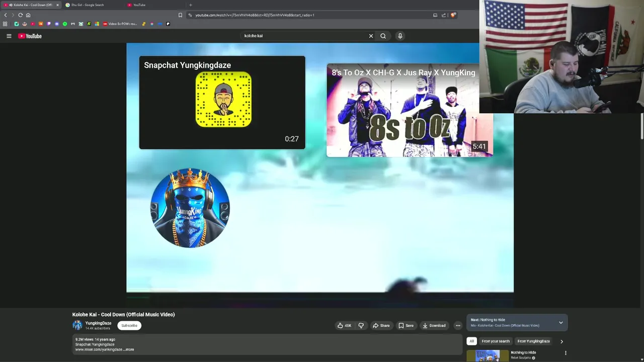
Task: Open the CNN 'Video: Ex-POWs reu...' bookmark
Action: click(x=120, y=24)
